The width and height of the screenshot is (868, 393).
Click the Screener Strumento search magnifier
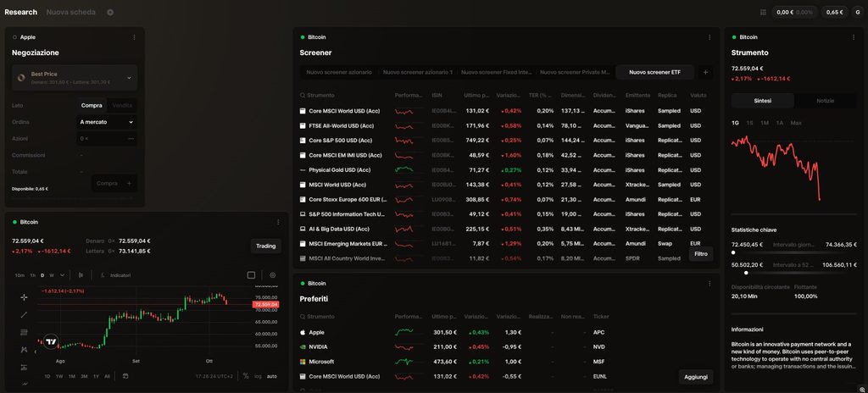tap(303, 95)
